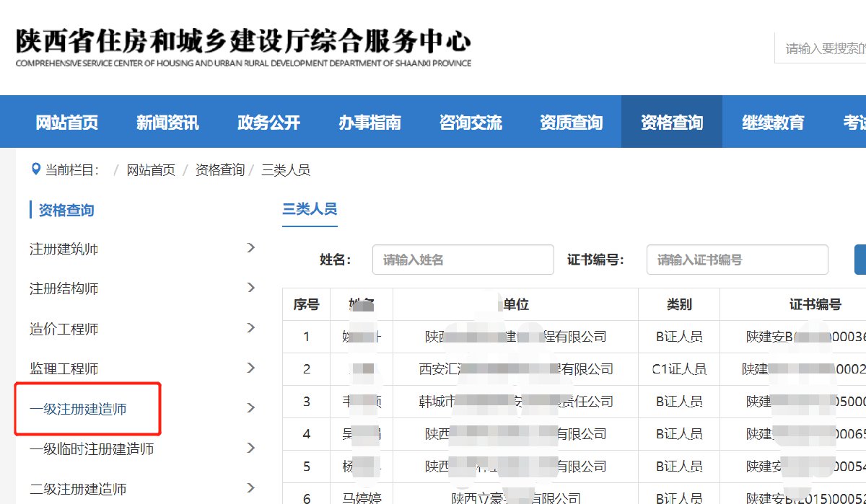The width and height of the screenshot is (866, 504).
Task: Expand the 造价工程师 chevron arrow
Action: coord(250,328)
